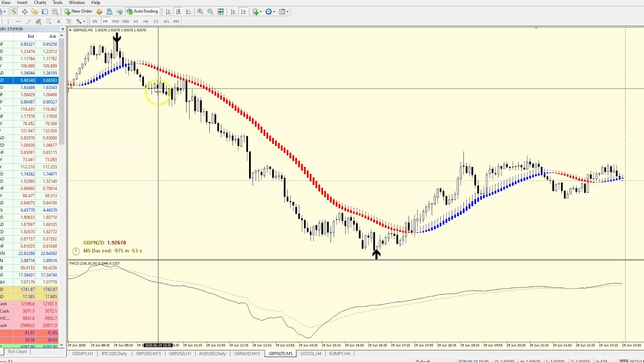Toggle AutoTrading on or off

[142, 12]
